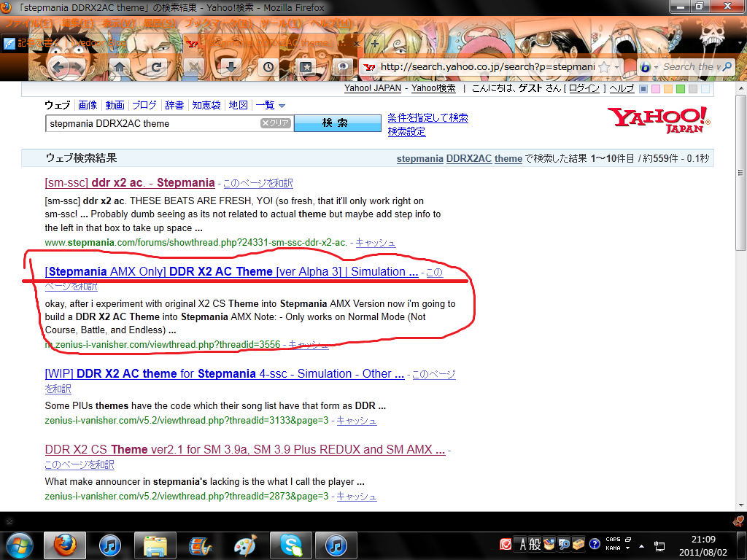Viewport: 747px width, 560px height.
Task: Open the ファイル menu
Action: click(x=29, y=23)
